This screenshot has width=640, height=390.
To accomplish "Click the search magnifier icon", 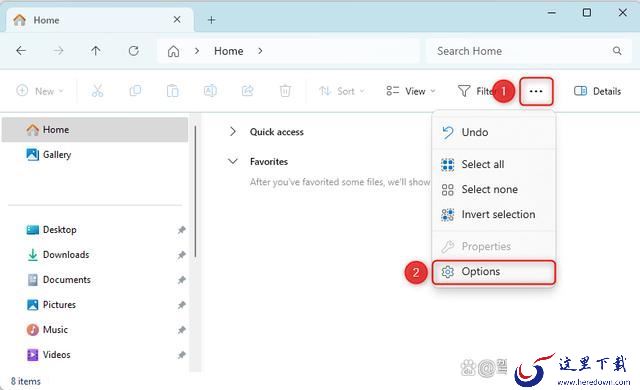I will (617, 51).
